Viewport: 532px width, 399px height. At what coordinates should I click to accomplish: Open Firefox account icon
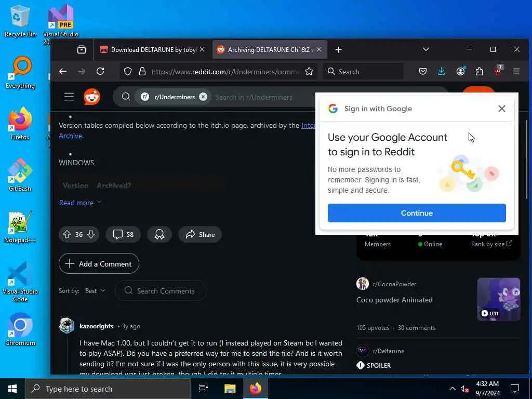[460, 71]
